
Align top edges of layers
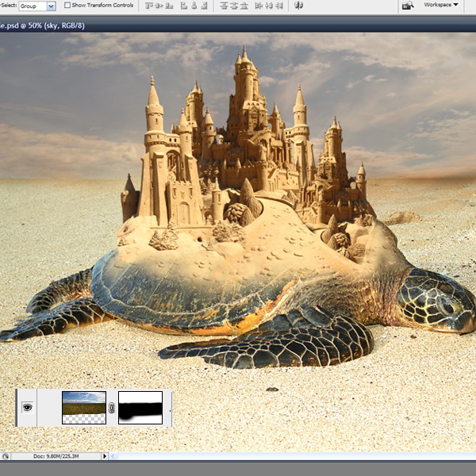pos(149,6)
